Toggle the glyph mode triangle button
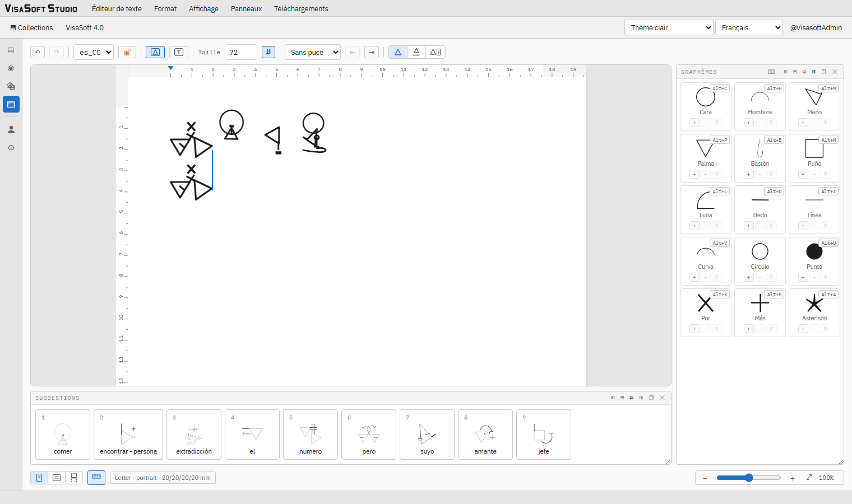Image resolution: width=852 pixels, height=504 pixels. click(x=155, y=52)
